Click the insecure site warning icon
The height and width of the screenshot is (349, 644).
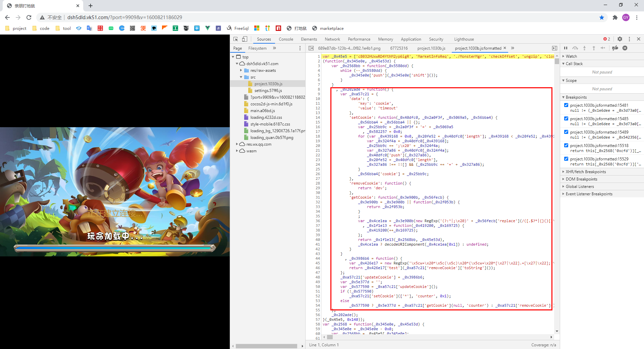point(42,17)
